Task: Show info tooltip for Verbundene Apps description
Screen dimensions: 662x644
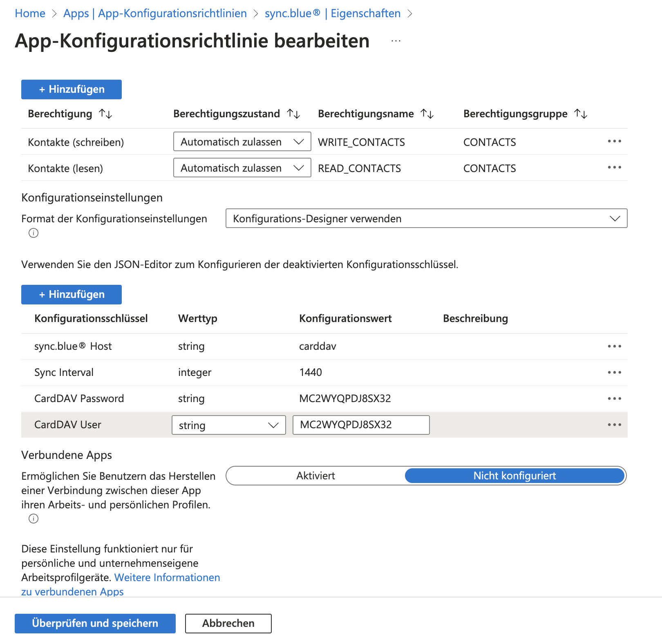Action: coord(34,519)
